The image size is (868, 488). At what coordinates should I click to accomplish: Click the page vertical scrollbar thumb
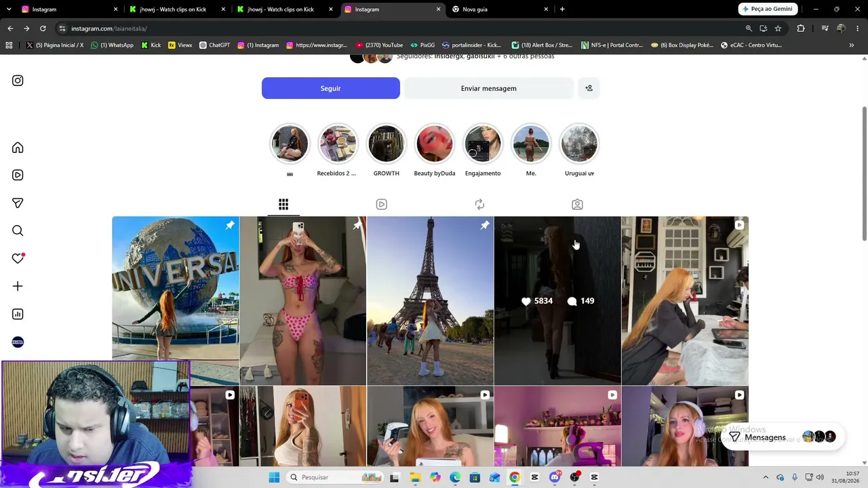pos(864,174)
